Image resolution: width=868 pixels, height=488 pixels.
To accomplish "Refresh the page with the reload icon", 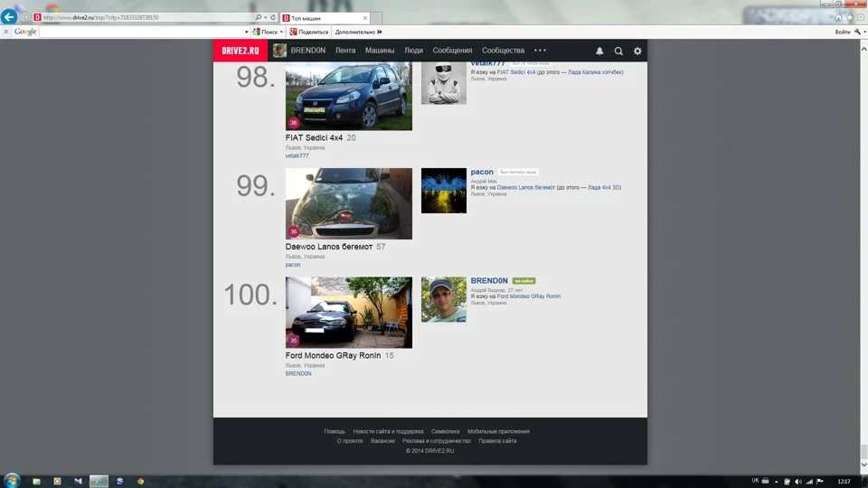I will point(273,17).
